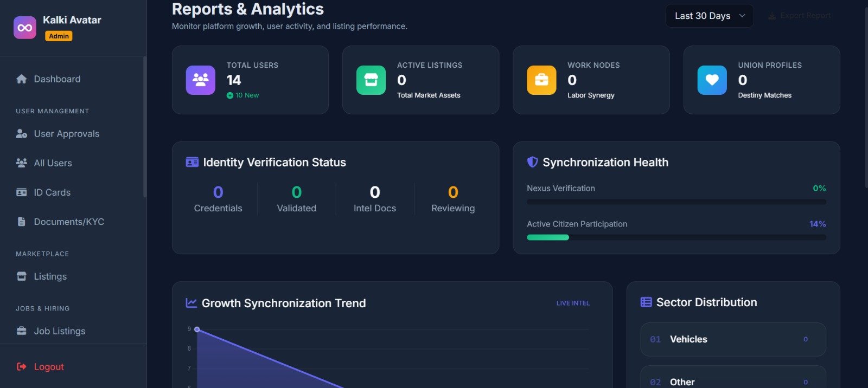
Task: Go to Dashboard in the sidebar
Action: tap(57, 79)
